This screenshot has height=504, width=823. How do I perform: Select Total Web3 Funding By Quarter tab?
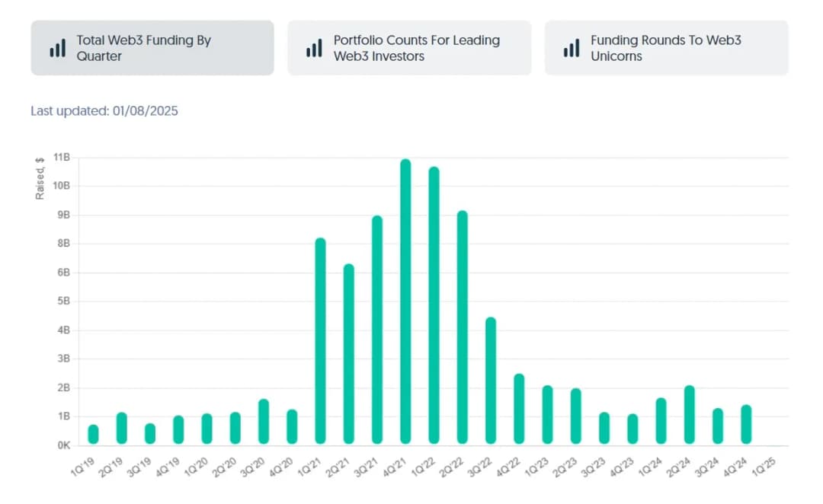[x=152, y=48]
